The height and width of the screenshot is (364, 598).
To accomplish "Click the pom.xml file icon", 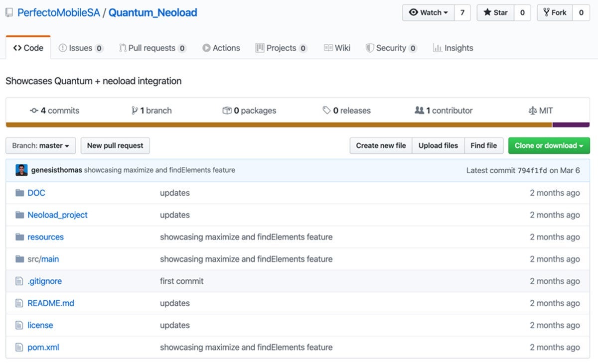I will click(x=19, y=347).
